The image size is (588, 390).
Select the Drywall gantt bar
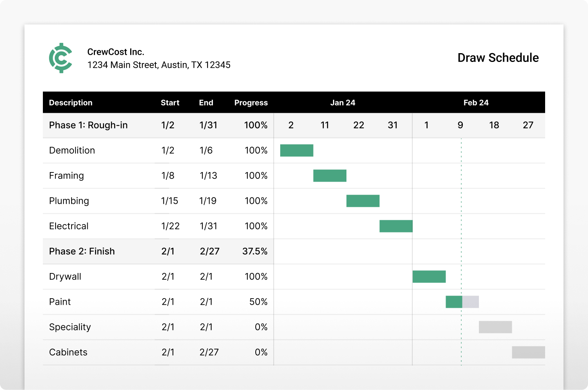pyautogui.click(x=429, y=277)
